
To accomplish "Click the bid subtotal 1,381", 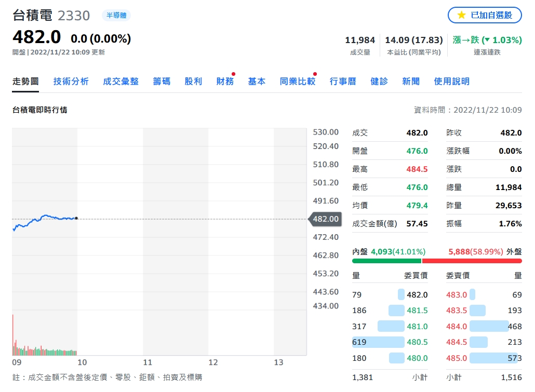I will pos(363,377).
